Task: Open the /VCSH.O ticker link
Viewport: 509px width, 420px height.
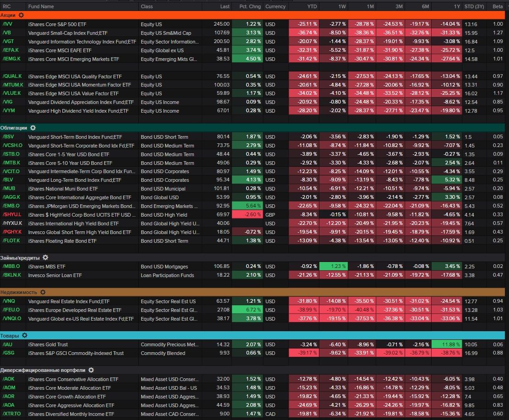Action: click(x=12, y=145)
